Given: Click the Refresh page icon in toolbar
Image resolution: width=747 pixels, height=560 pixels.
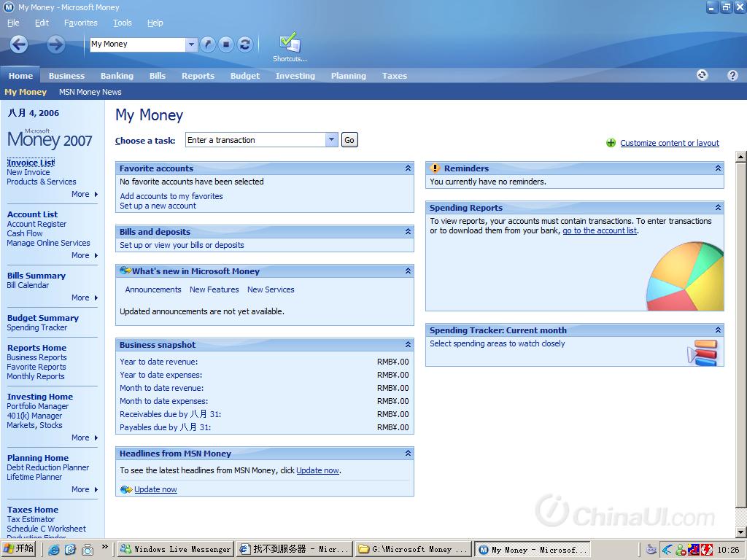Looking at the screenshot, I should 245,44.
